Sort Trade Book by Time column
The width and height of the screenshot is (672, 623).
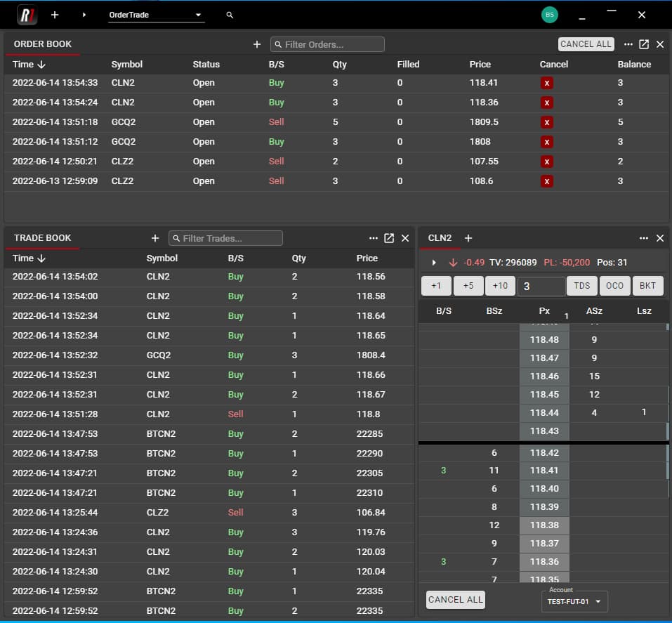[x=29, y=258]
